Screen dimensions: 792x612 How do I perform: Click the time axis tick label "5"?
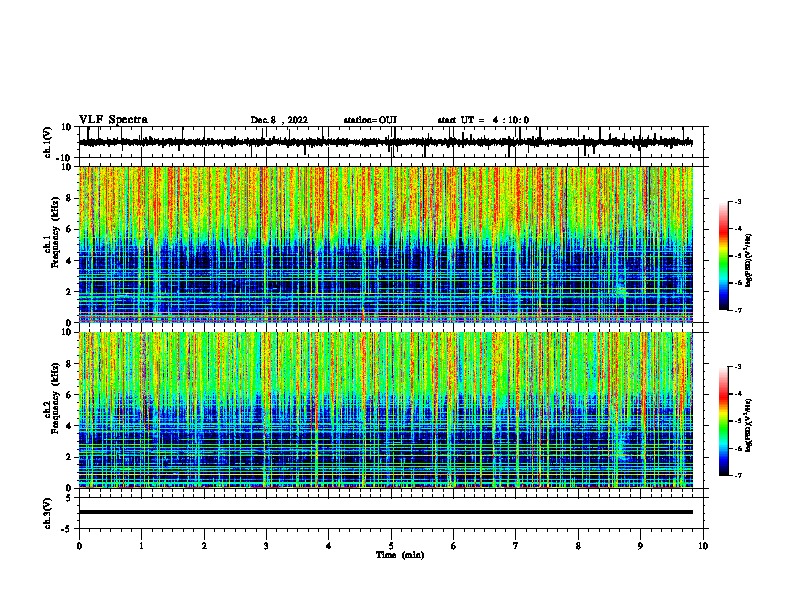click(391, 546)
